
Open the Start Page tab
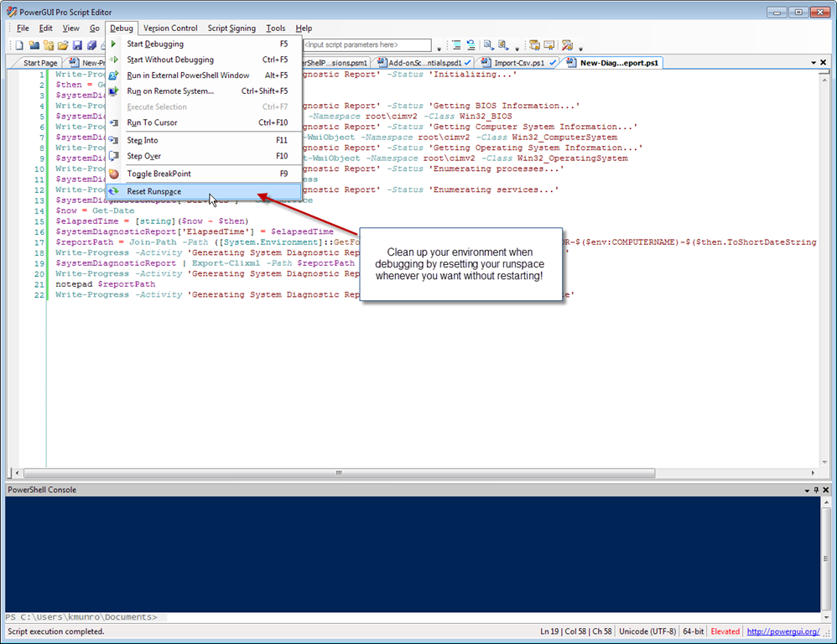(40, 63)
